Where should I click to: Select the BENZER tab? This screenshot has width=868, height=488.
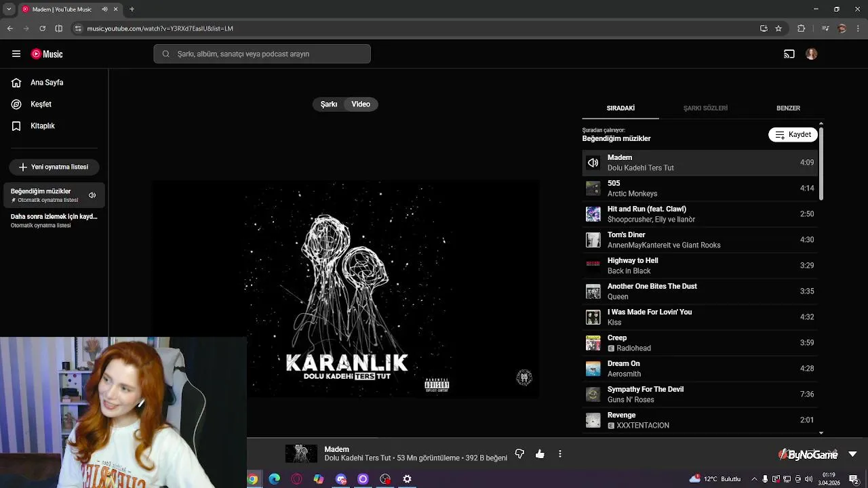[x=788, y=108]
